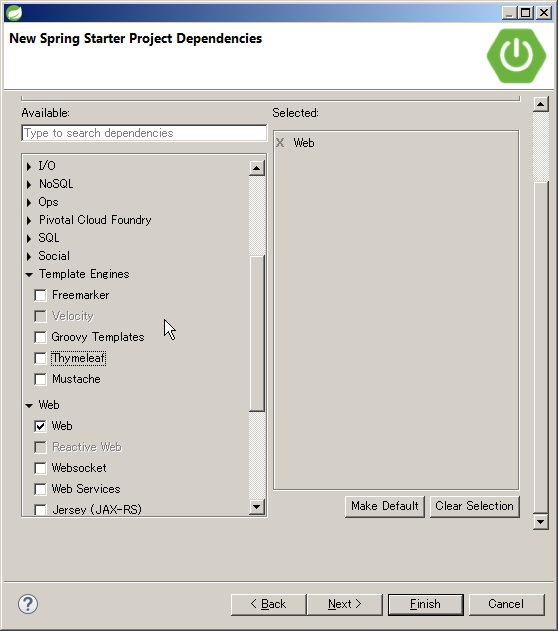The height and width of the screenshot is (631, 558).
Task: Expand the SQL category
Action: (29, 238)
